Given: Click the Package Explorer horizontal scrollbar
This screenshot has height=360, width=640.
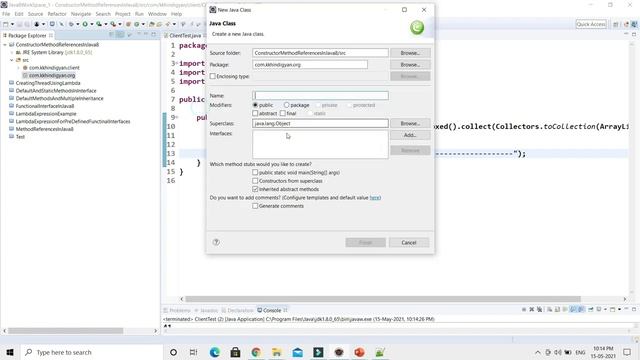Looking at the screenshot, I should 65,331.
